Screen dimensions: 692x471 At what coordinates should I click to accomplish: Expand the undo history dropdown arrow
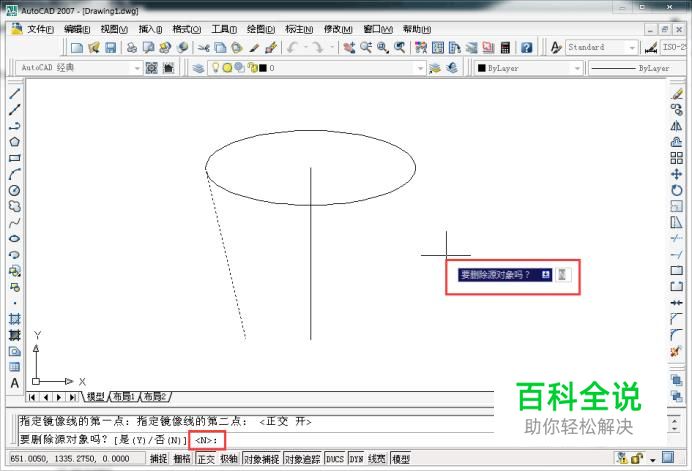pyautogui.click(x=305, y=47)
